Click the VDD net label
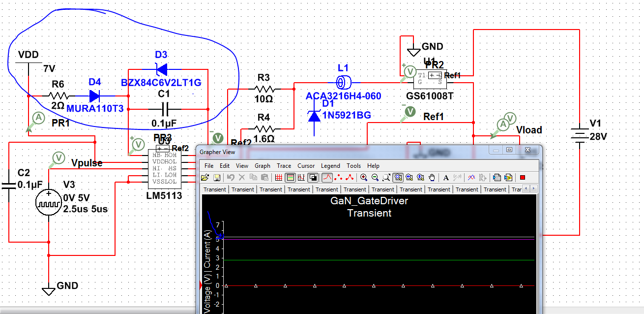This screenshot has width=644, height=314. point(28,55)
